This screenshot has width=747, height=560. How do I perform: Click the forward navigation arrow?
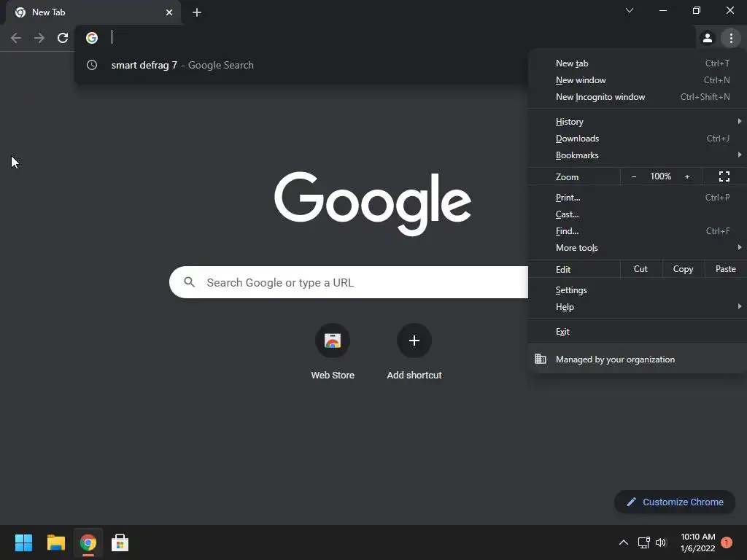coord(39,38)
